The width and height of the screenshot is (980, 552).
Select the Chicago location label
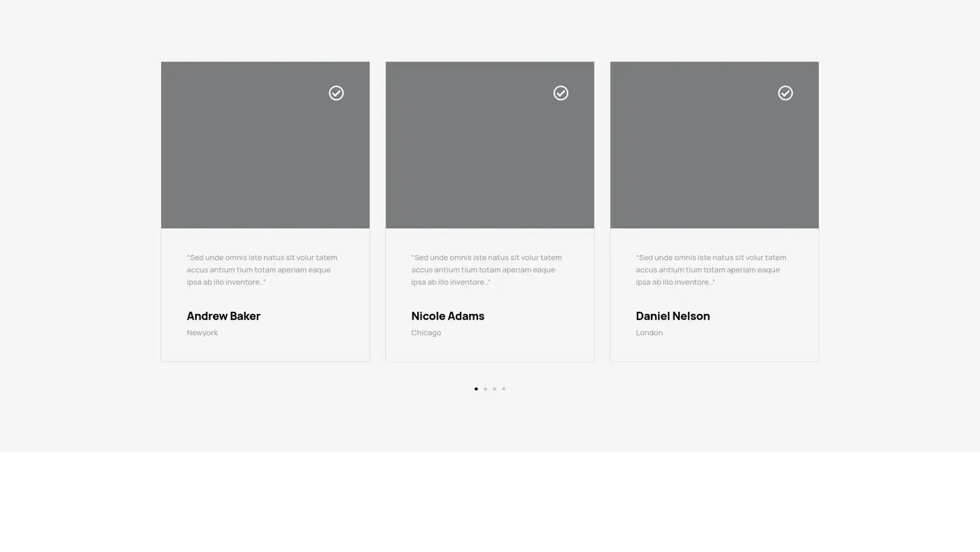(426, 333)
